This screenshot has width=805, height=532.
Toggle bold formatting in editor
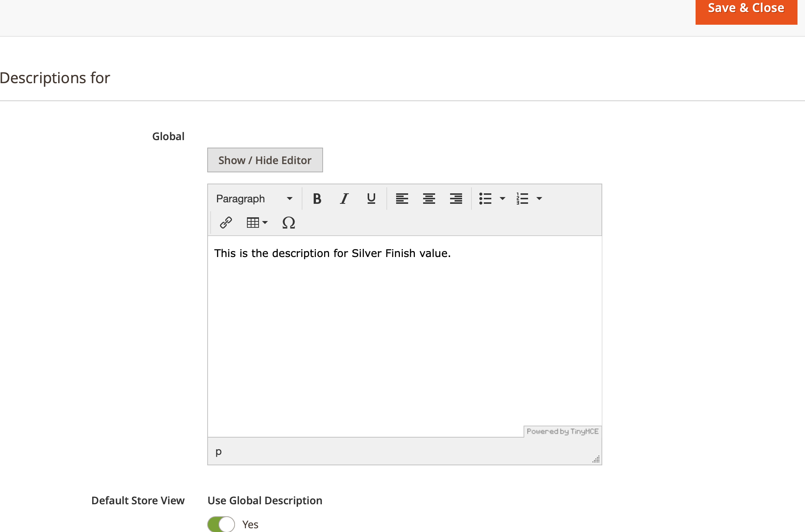[x=317, y=199]
